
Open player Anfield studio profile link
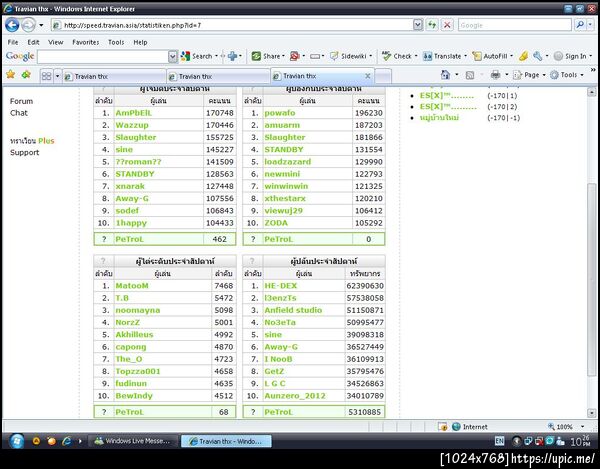tap(293, 310)
